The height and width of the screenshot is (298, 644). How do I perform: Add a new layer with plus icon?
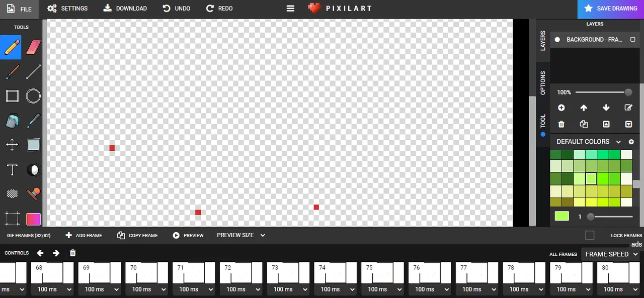[x=561, y=108]
